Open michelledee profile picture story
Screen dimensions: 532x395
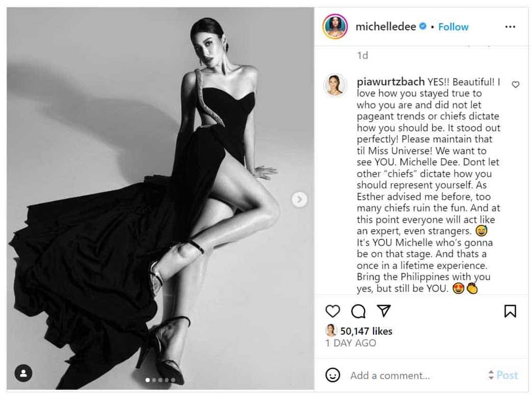[335, 27]
